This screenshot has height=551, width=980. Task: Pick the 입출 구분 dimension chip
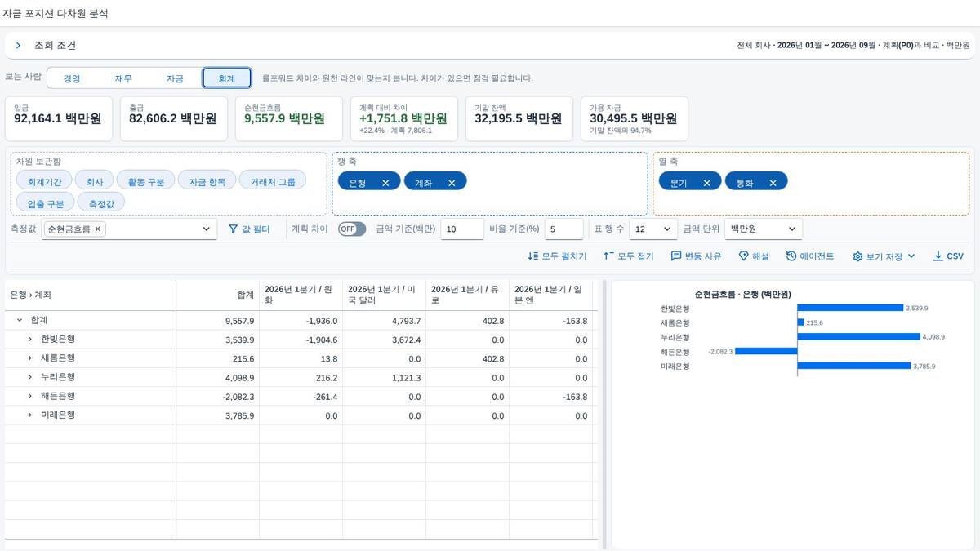44,202
